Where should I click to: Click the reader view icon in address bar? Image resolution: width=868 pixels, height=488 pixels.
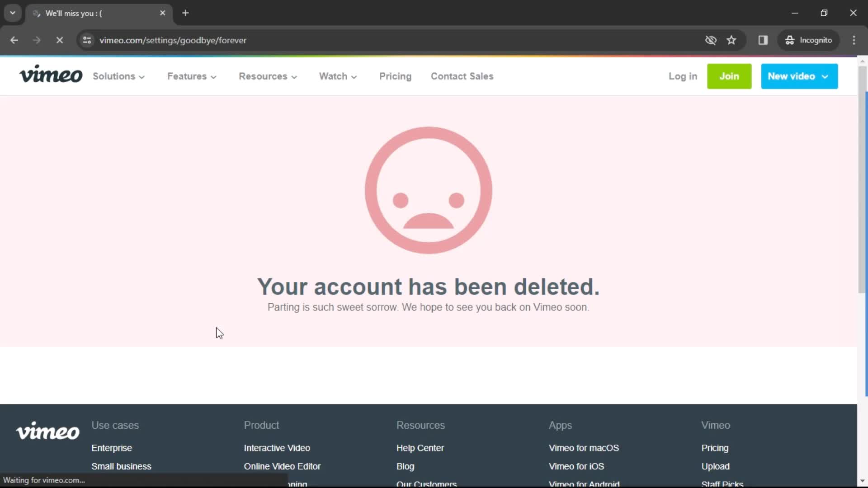point(763,40)
